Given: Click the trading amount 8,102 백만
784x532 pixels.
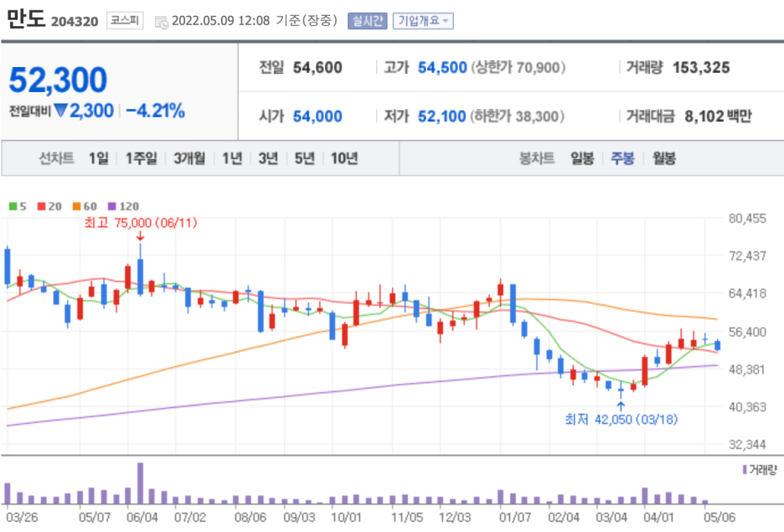Looking at the screenshot, I should click(x=718, y=116).
